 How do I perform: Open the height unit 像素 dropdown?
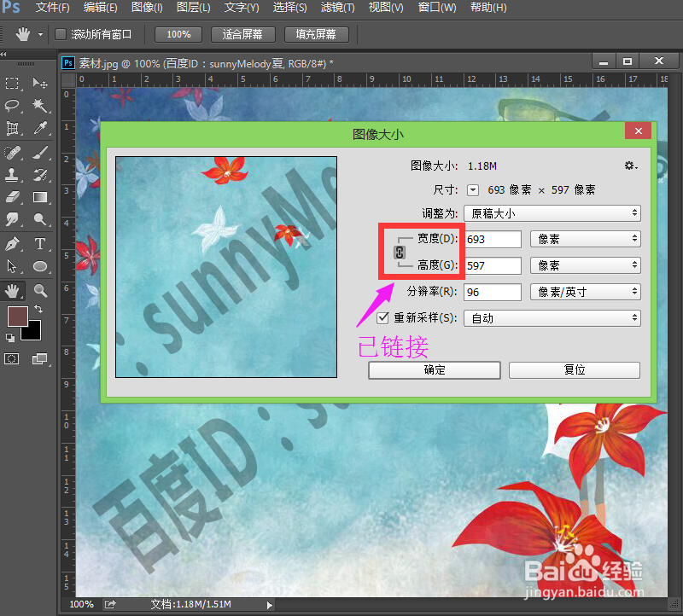tap(585, 265)
